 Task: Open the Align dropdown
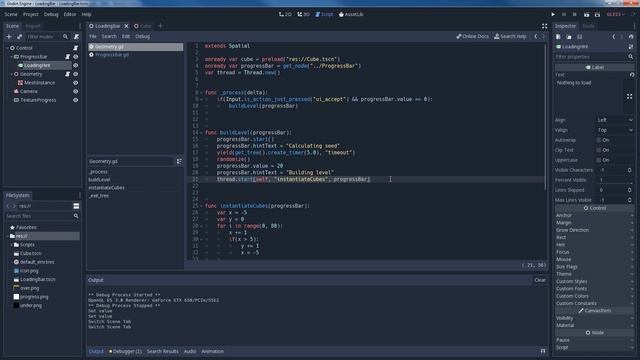pos(615,120)
